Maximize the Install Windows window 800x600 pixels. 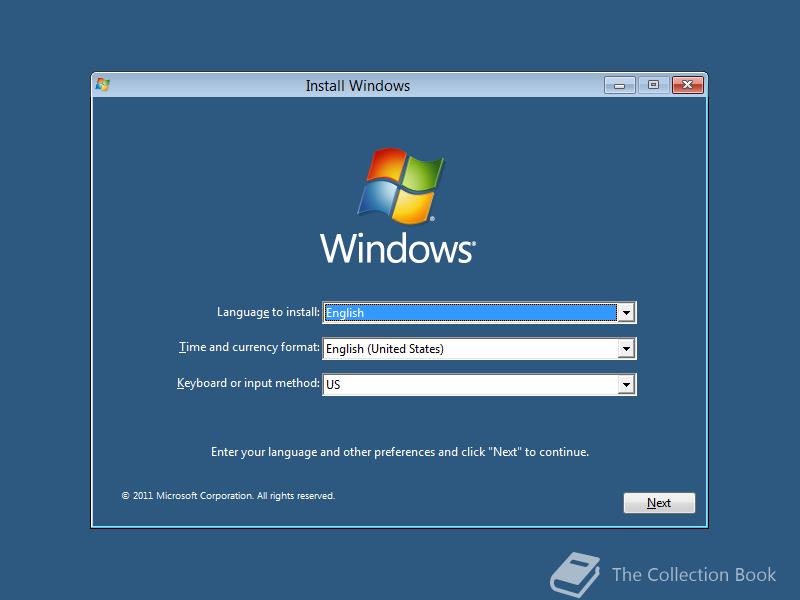(x=653, y=85)
